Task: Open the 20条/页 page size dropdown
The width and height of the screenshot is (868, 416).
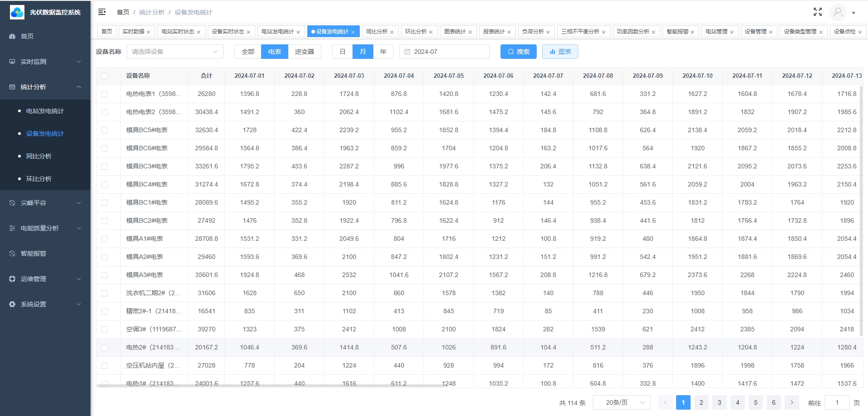Action: 622,402
